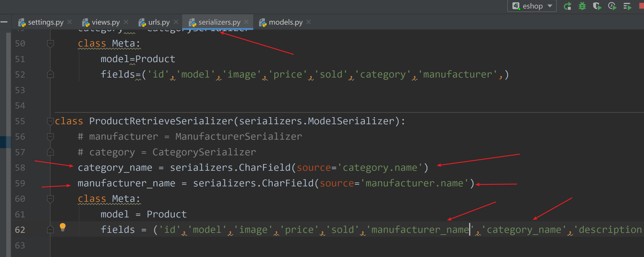
Task: Click the 'category_name' string on line 62
Action: 524,230
